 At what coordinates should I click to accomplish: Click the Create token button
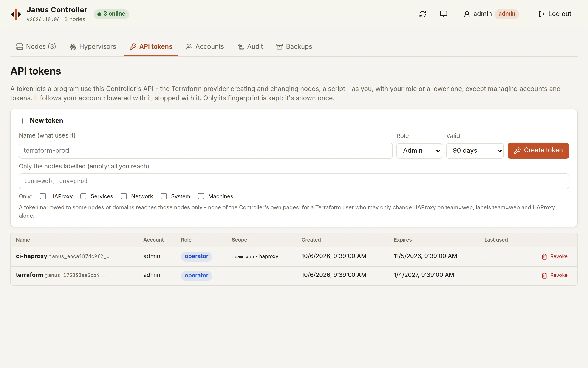point(538,150)
